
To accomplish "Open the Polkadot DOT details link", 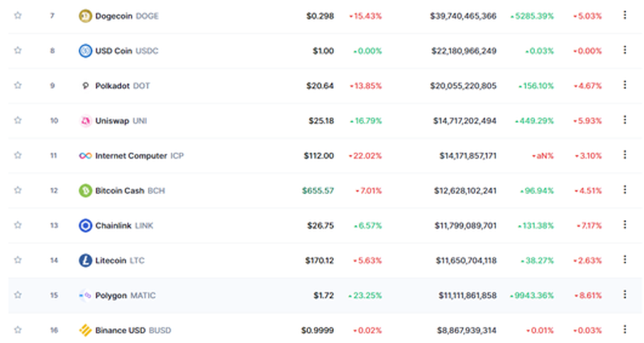I will click(x=123, y=85).
